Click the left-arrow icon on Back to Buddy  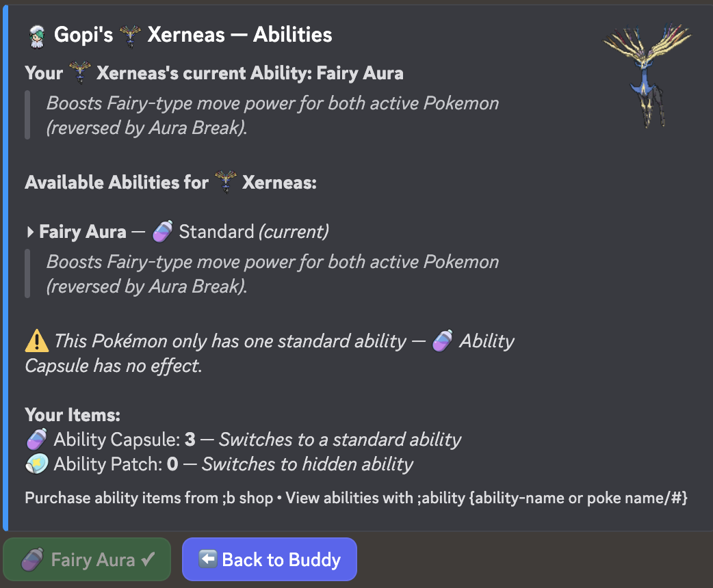207,559
